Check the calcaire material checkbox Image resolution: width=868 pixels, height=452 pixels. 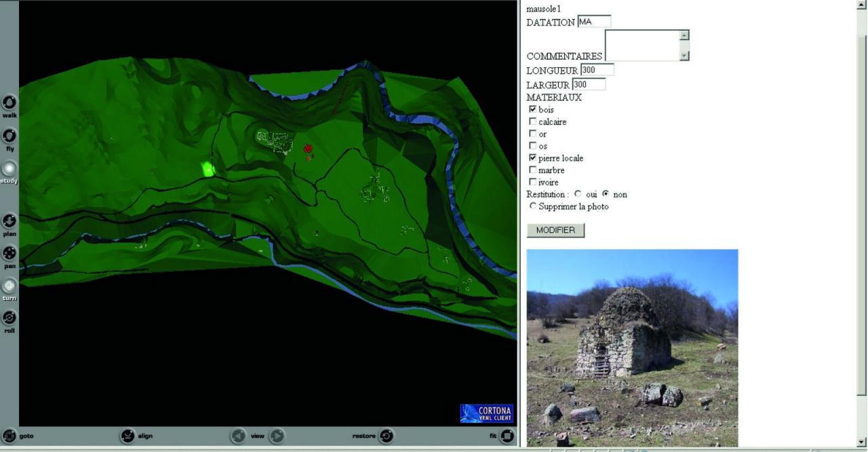pyautogui.click(x=532, y=121)
